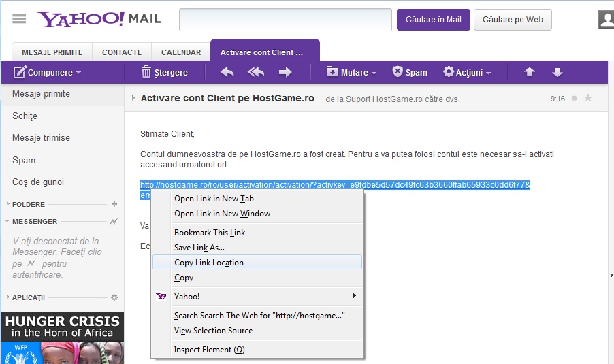Click the Căutare în Mail button

[434, 20]
